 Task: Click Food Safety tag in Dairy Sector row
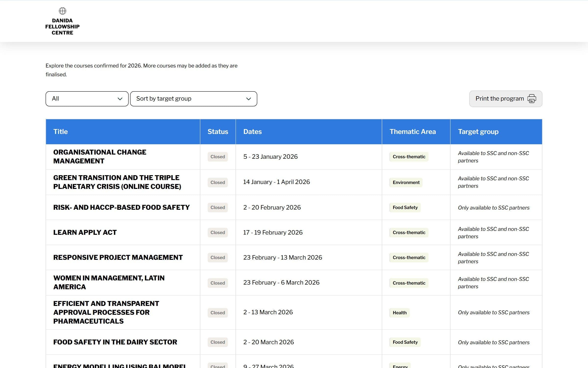click(x=405, y=342)
